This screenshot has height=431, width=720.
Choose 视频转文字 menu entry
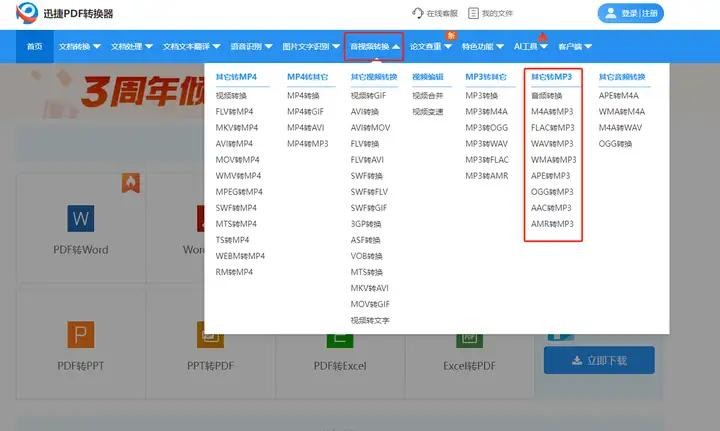(x=370, y=320)
